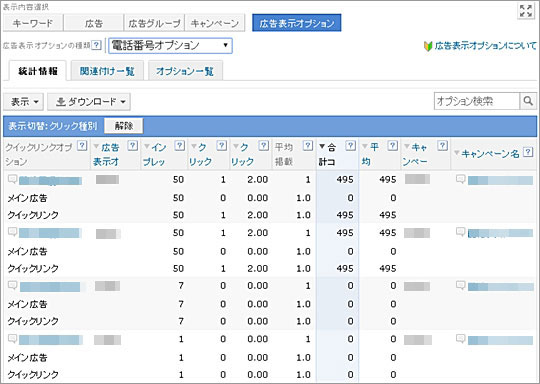
Task: Open 関連付け一覧 sub-tab
Action: 107,71
